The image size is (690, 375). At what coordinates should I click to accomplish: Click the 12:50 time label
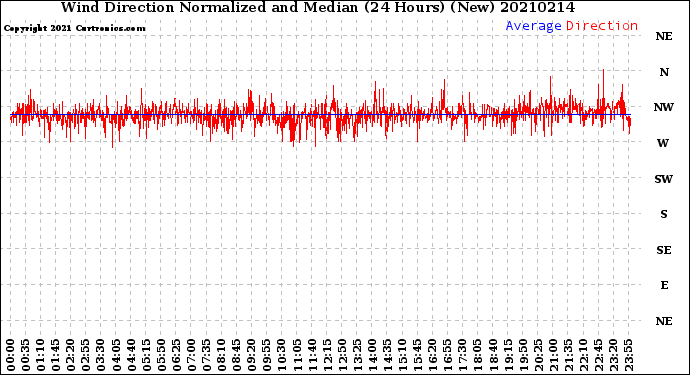point(342,355)
